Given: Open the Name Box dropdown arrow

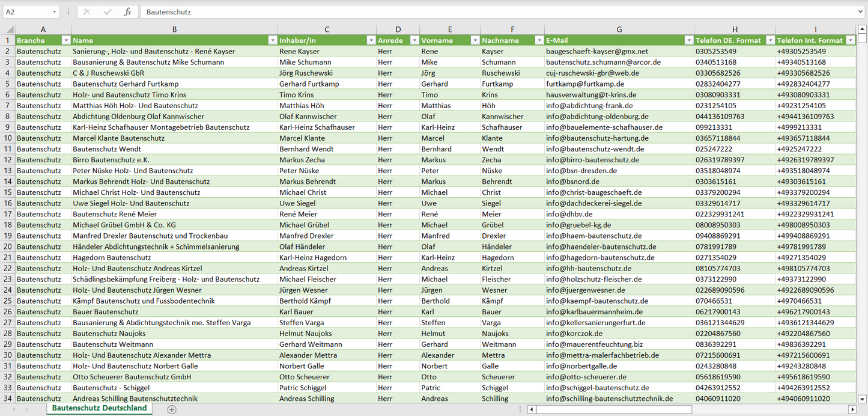Looking at the screenshot, I should coord(55,12).
